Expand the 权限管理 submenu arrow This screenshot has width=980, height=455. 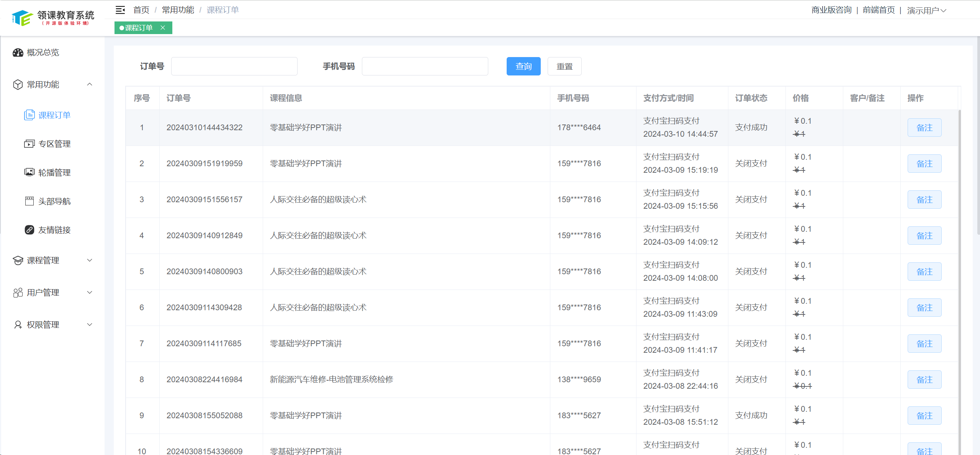(90, 325)
